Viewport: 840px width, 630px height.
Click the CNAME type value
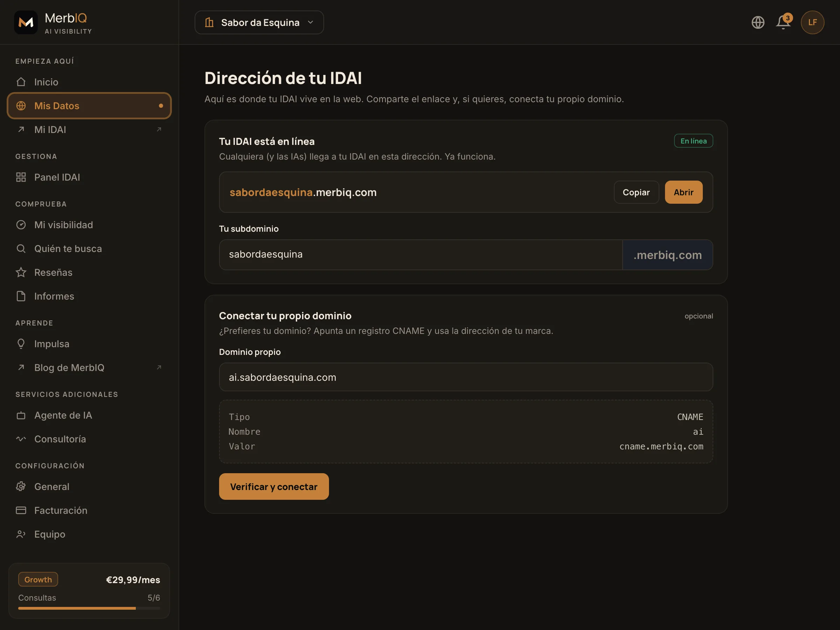coord(690,417)
